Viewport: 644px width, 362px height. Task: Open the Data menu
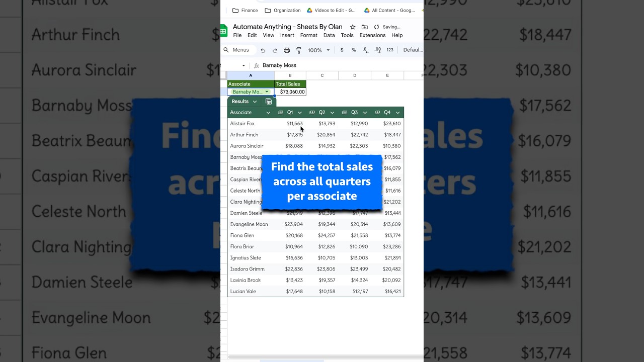click(x=329, y=35)
